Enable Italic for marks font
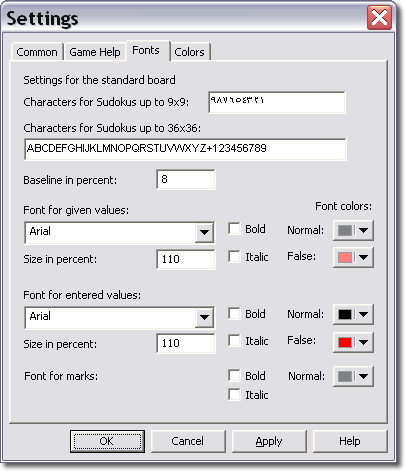The width and height of the screenshot is (405, 471). click(234, 395)
